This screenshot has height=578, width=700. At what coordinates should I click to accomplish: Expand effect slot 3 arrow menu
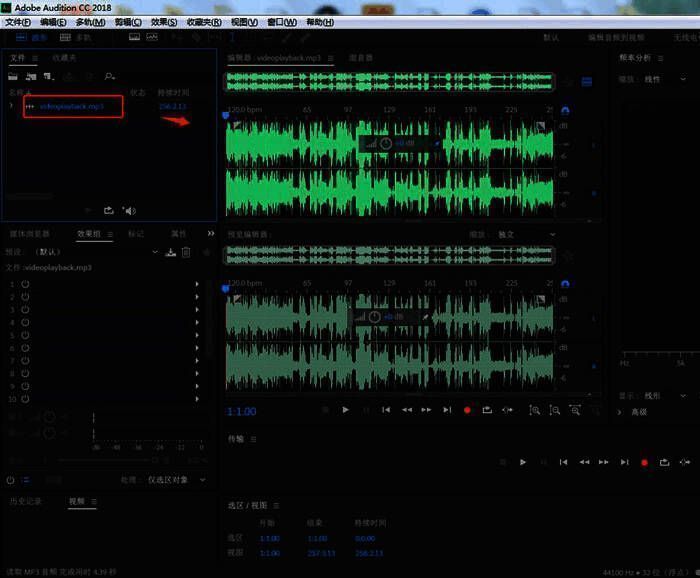(x=197, y=310)
